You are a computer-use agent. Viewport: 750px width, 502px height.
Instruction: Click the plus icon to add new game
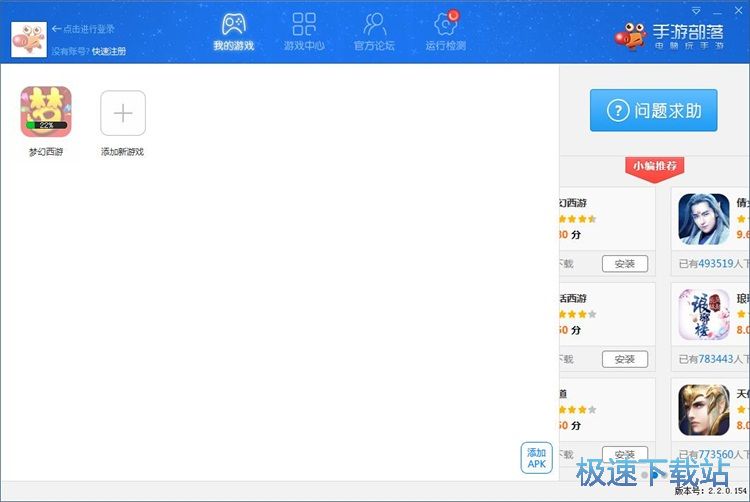point(123,113)
